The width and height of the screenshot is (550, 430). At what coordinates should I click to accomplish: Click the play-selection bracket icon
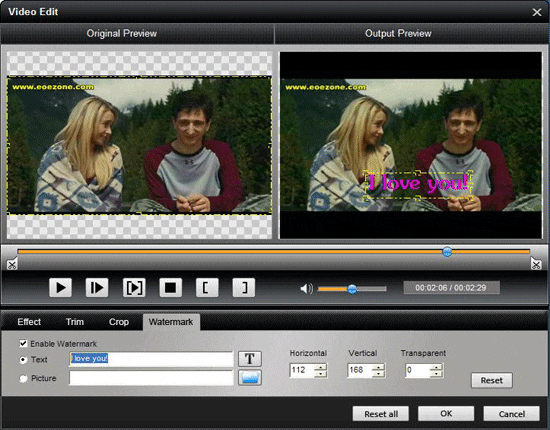[x=134, y=288]
